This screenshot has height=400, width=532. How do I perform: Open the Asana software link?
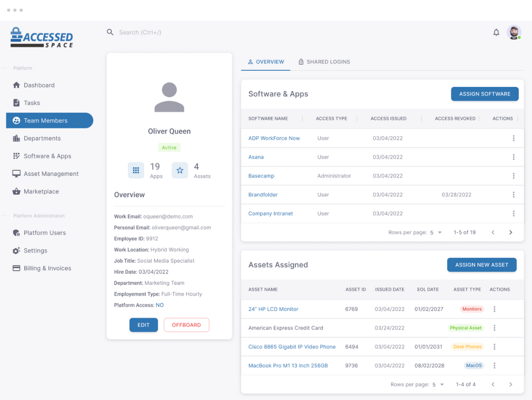pos(256,157)
